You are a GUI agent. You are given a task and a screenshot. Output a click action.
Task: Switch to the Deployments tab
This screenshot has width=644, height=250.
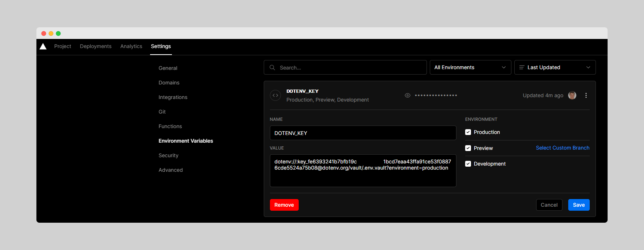(x=96, y=46)
